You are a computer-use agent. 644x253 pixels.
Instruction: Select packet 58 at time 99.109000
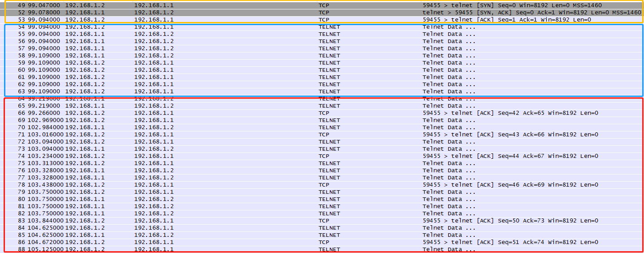(x=314, y=56)
